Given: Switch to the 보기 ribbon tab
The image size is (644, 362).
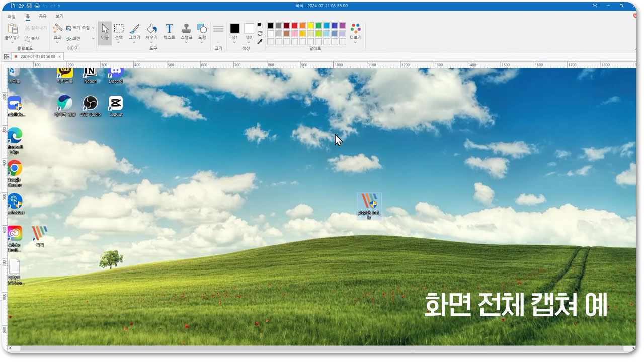Looking at the screenshot, I should point(59,16).
